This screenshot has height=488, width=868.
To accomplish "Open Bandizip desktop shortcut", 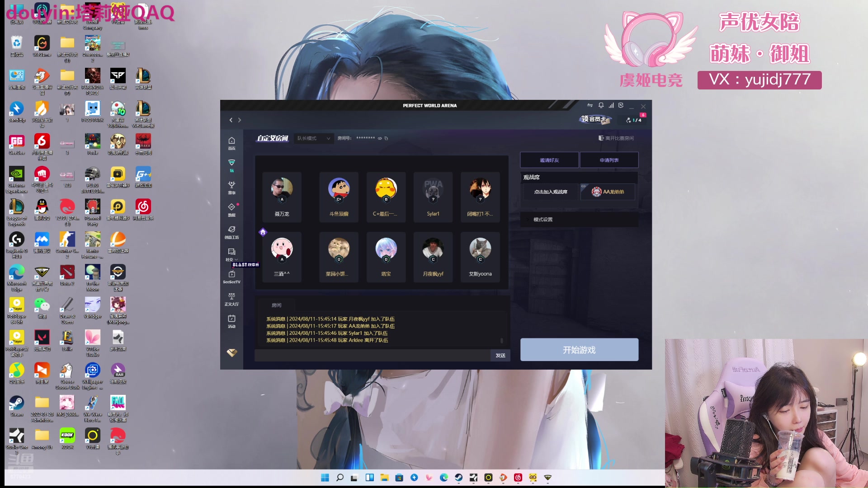I will (17, 111).
